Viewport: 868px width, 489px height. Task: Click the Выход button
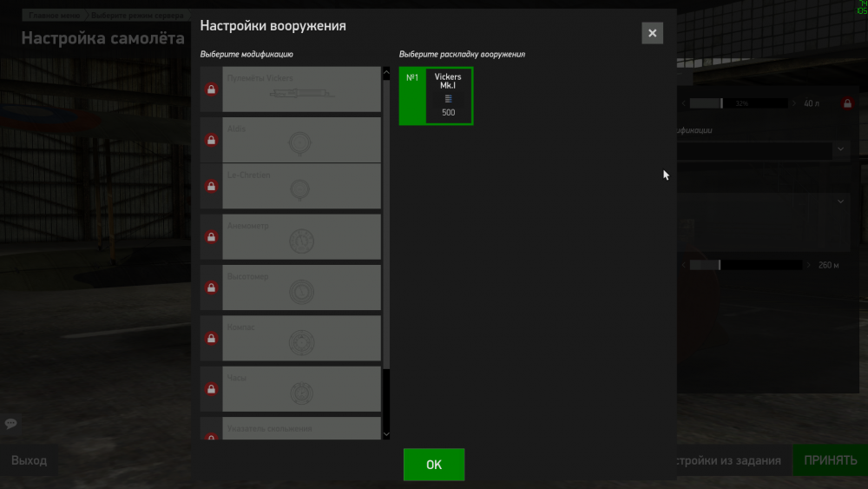(29, 460)
